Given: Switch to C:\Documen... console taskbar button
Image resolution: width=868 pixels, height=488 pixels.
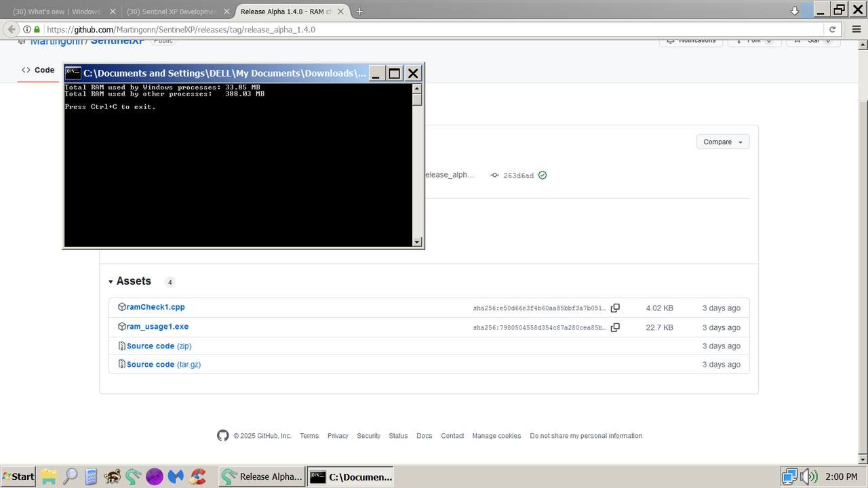Looking at the screenshot, I should click(x=351, y=476).
